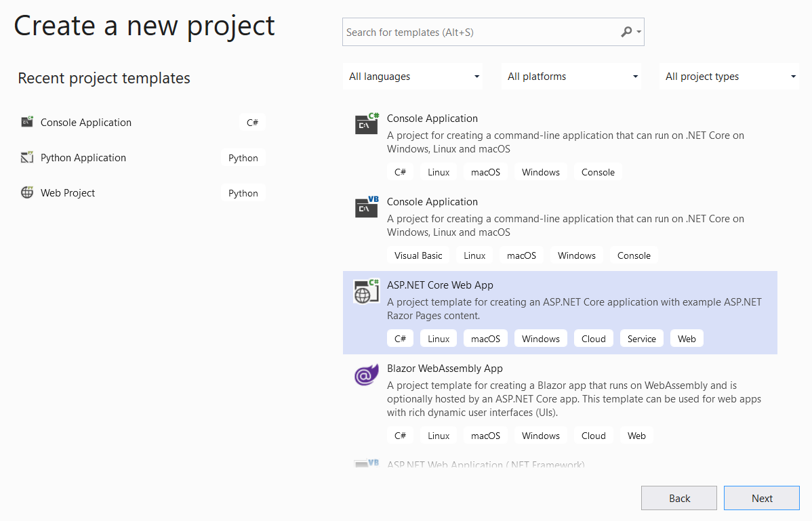Screen dimensions: 812x521
Task: Click the Web Project globe icon
Action: pos(27,192)
